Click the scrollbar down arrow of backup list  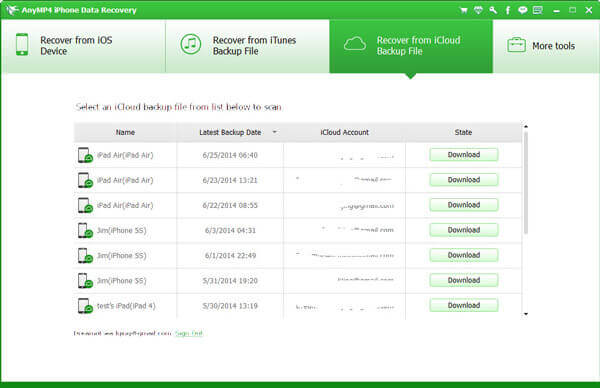click(526, 314)
